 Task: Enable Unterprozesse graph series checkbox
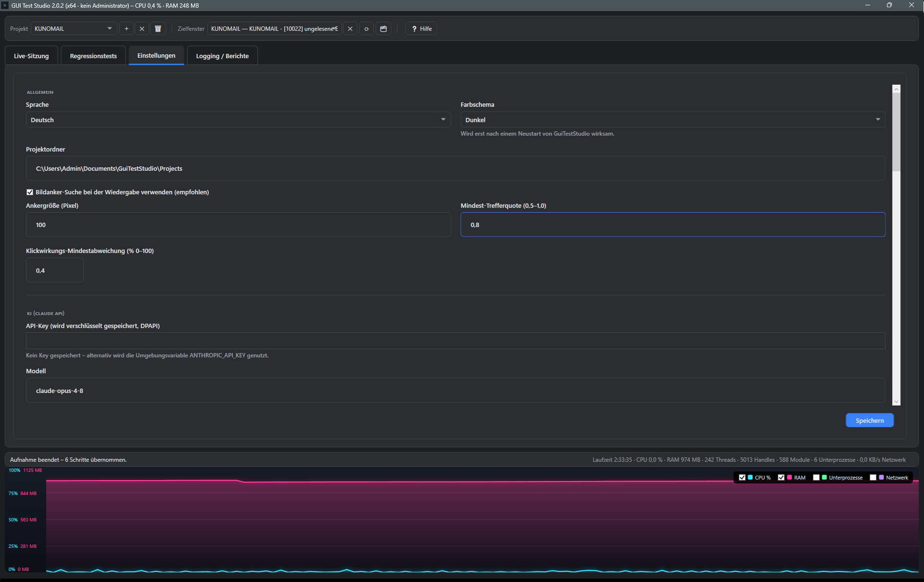(816, 478)
